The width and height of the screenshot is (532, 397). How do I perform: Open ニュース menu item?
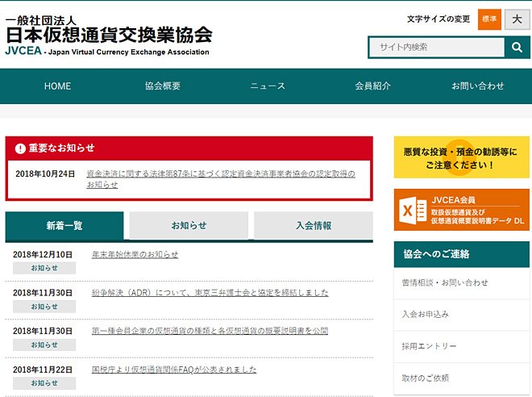pyautogui.click(x=268, y=86)
